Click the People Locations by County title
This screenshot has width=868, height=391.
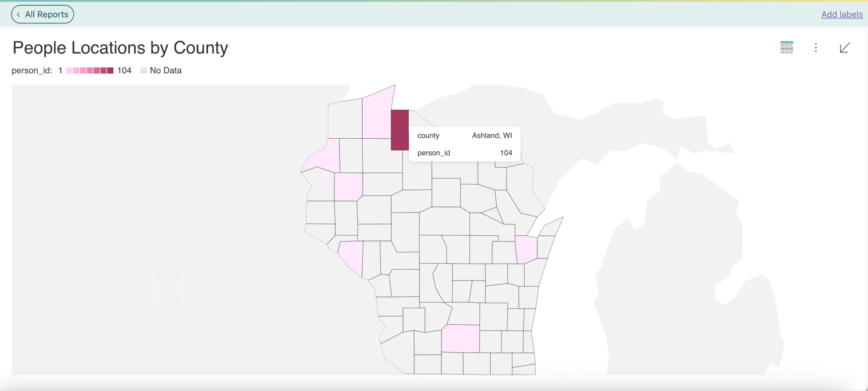120,47
